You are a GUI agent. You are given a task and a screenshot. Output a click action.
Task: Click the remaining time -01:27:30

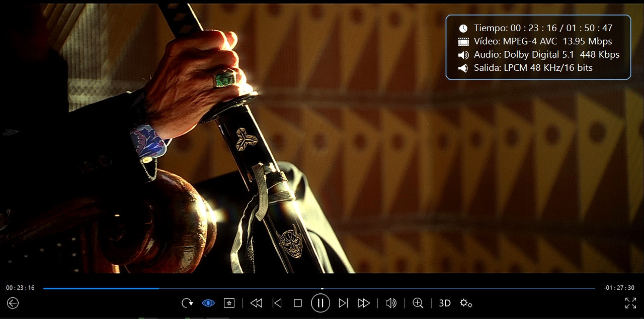(619, 288)
